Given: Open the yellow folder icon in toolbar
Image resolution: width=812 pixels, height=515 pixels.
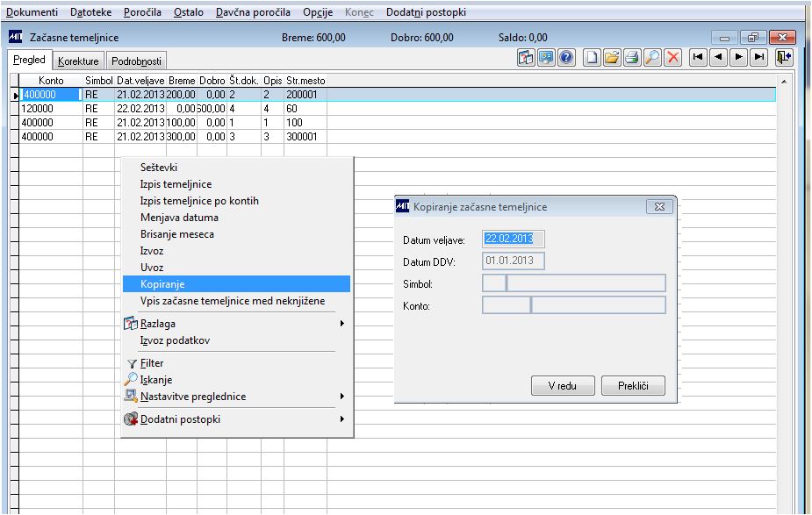Looking at the screenshot, I should tap(612, 57).
